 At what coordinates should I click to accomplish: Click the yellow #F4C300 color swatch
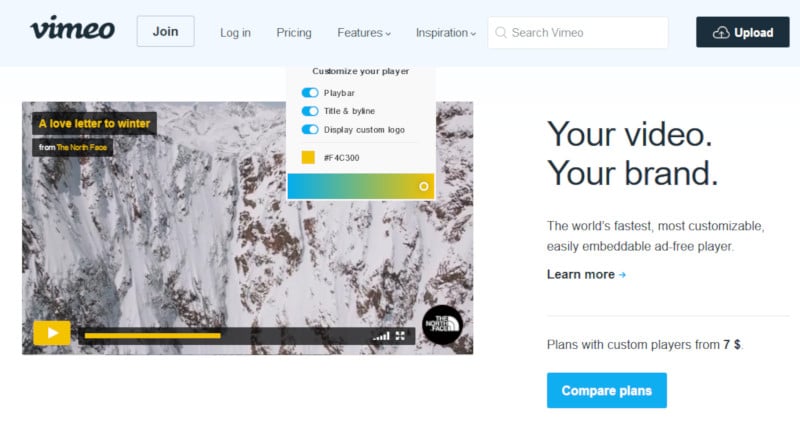[x=308, y=158]
